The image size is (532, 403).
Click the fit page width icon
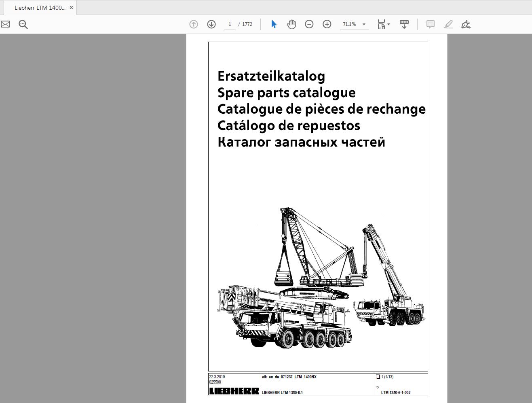pos(381,24)
